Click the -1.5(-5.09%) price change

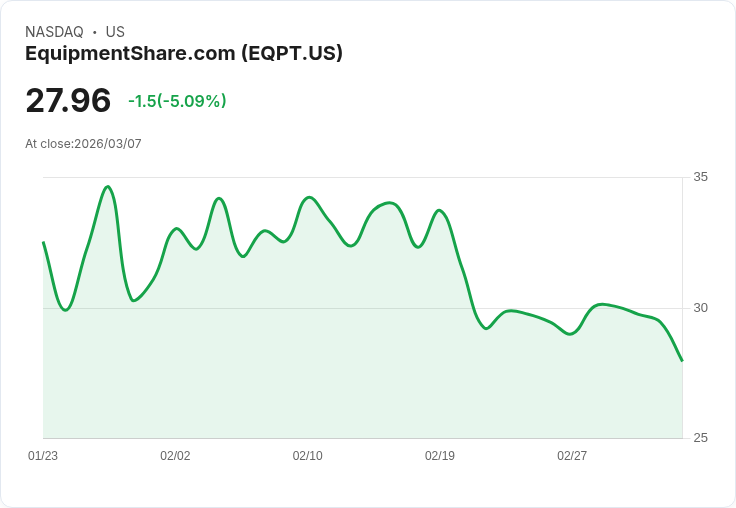tap(177, 101)
